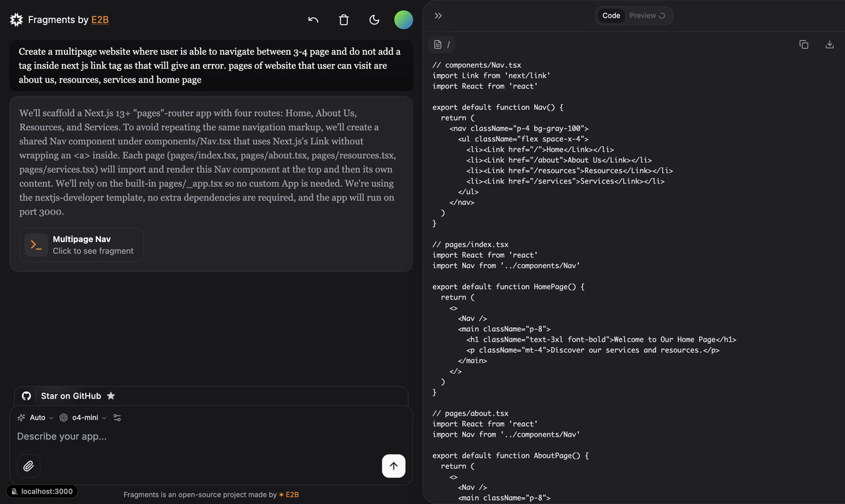Open the Auto template dropdown
Viewport: 845px width, 504px height.
click(x=36, y=418)
